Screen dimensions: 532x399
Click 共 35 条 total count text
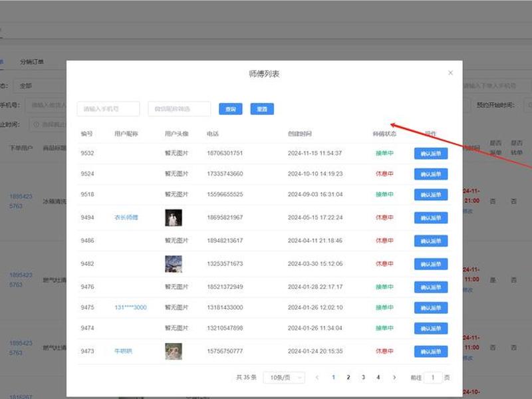(x=246, y=377)
